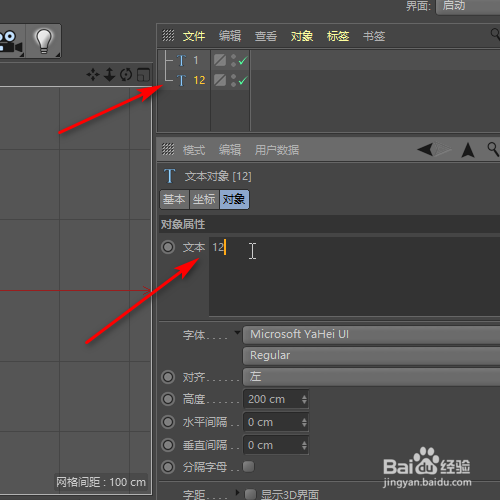Toggle the green check for object 12

tap(243, 80)
